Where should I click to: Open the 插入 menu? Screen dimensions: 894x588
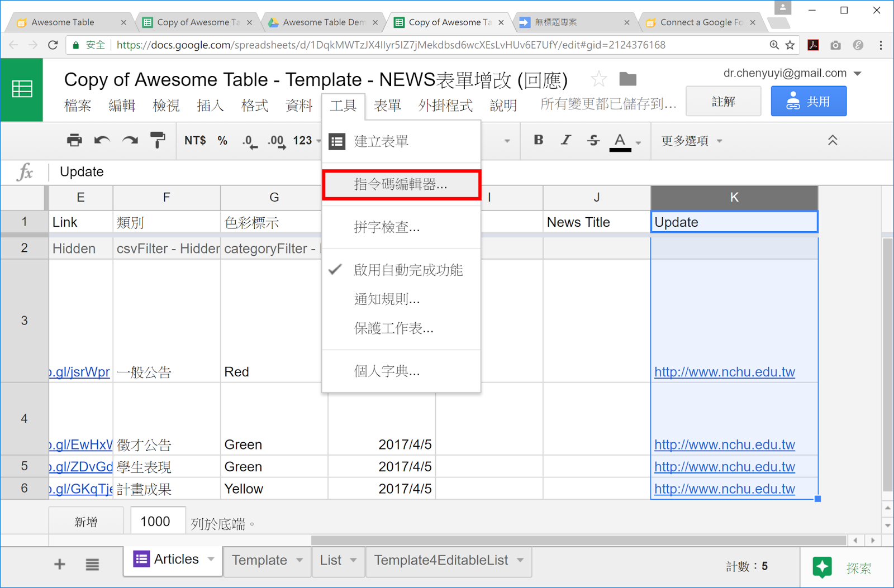pos(210,105)
